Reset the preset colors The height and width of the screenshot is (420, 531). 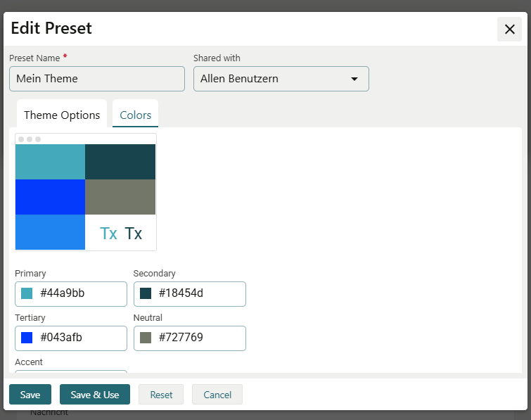161,395
